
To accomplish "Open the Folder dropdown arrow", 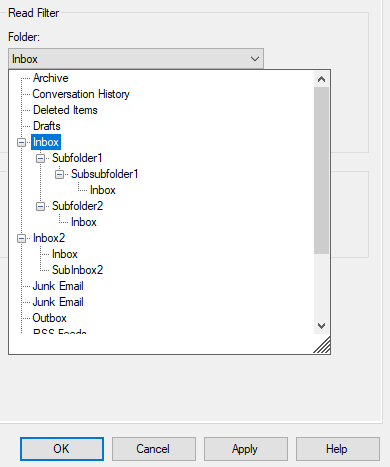I will coord(255,59).
